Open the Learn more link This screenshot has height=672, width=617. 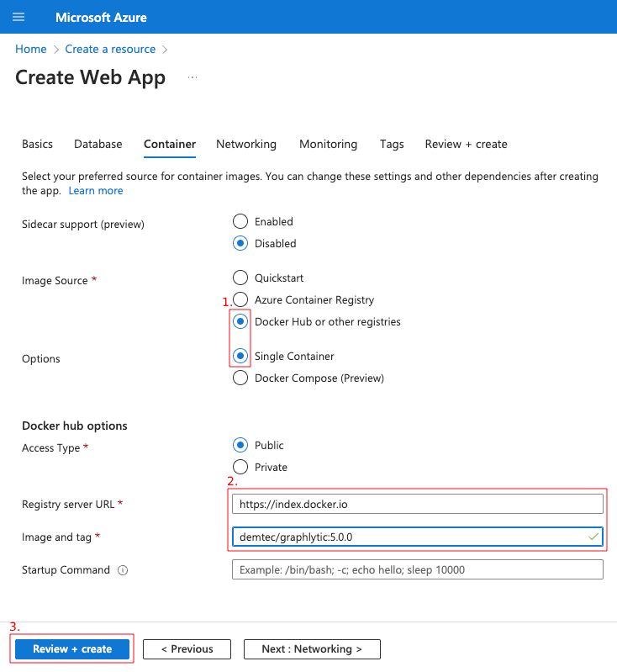pos(96,191)
